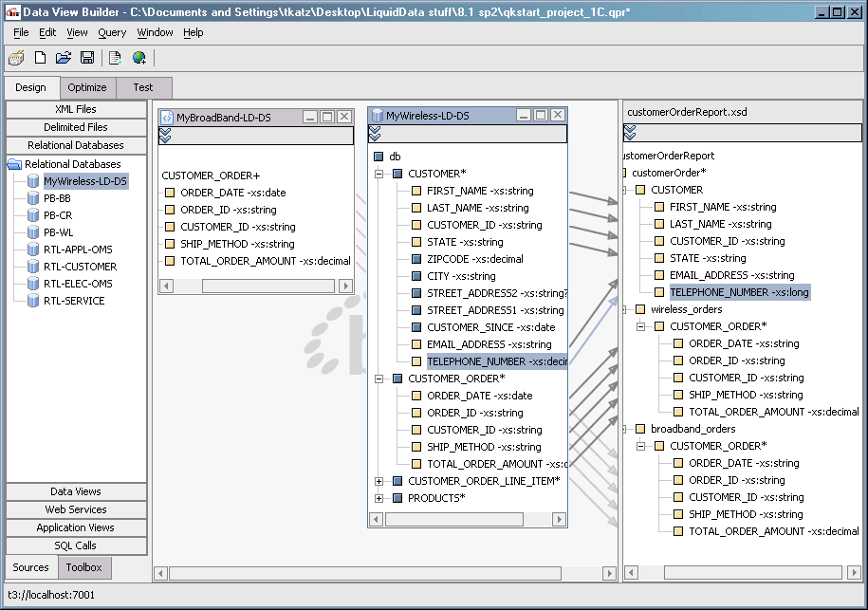
Task: Toggle the double-chevron in MyWireless-LD-DS
Action: [x=376, y=133]
